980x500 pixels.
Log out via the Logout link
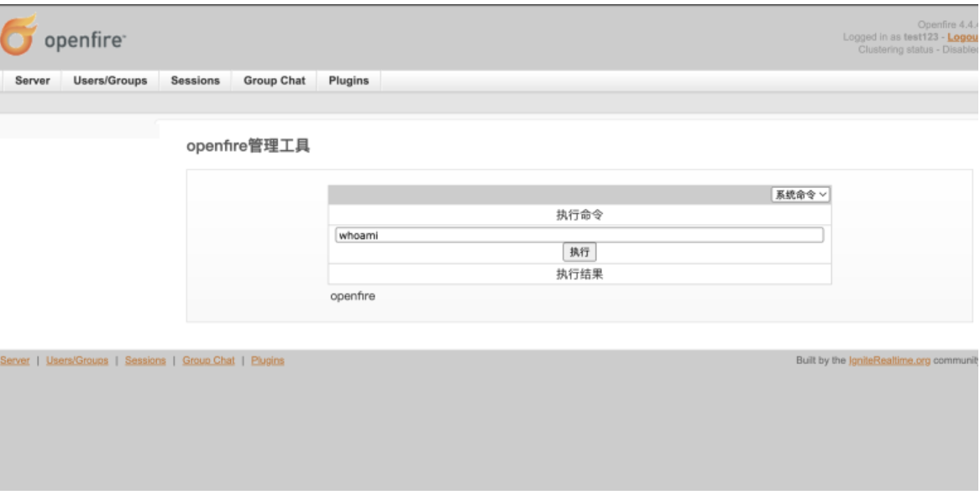coord(963,38)
